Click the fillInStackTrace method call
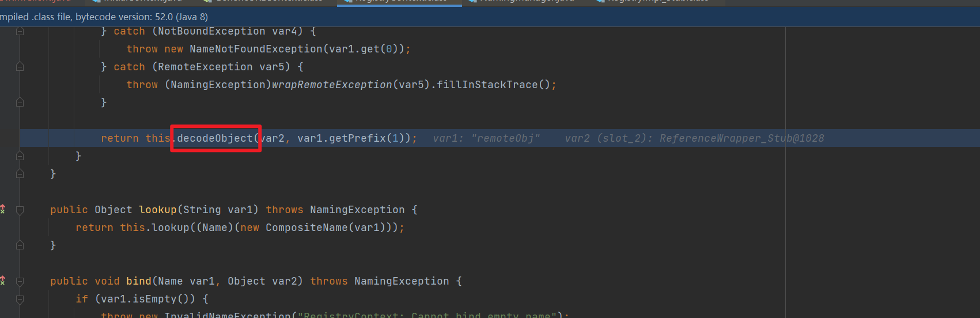The image size is (980, 318). coord(487,85)
